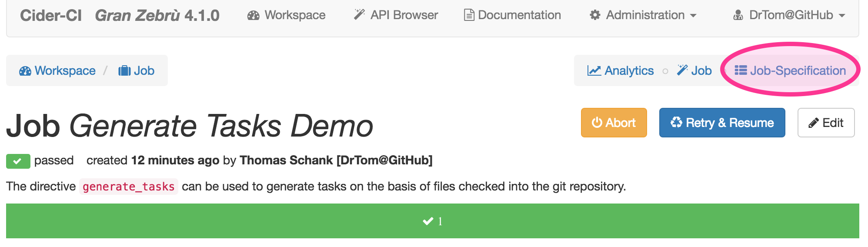Click the document icon beside Documentation
The width and height of the screenshot is (868, 247).
pyautogui.click(x=469, y=15)
